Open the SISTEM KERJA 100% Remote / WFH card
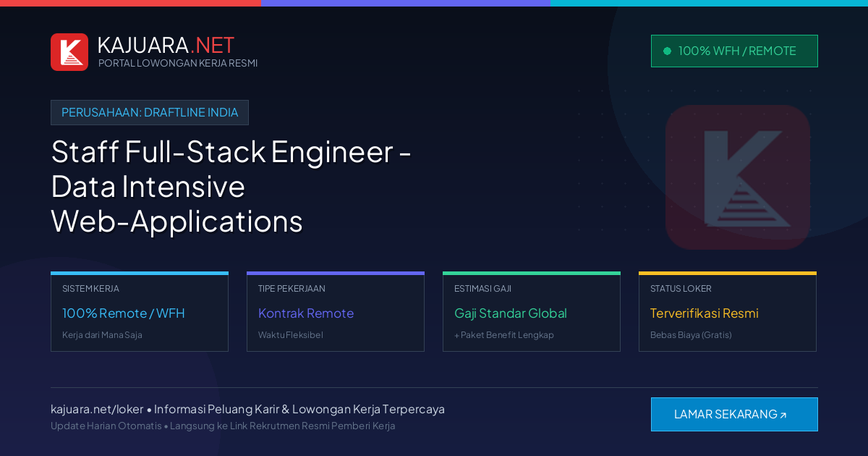This screenshot has height=456, width=868. click(x=140, y=312)
